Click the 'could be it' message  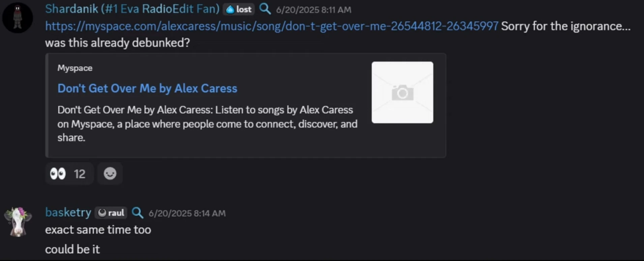[72, 250]
